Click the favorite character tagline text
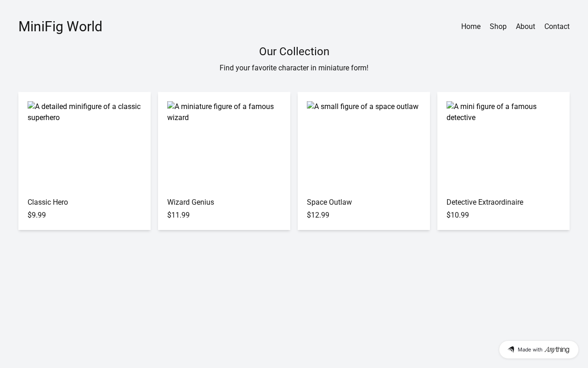Image resolution: width=588 pixels, height=368 pixels. click(294, 68)
